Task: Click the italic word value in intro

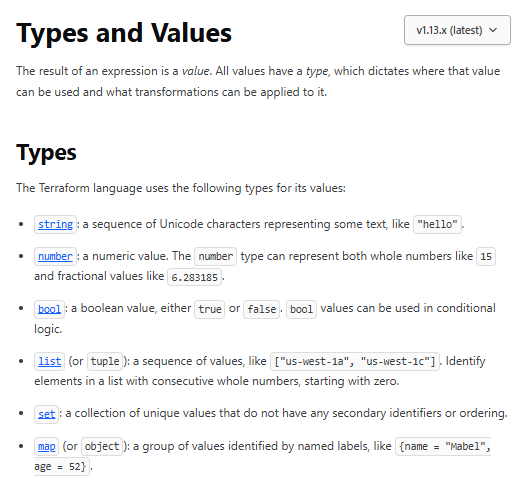Action: coord(195,71)
